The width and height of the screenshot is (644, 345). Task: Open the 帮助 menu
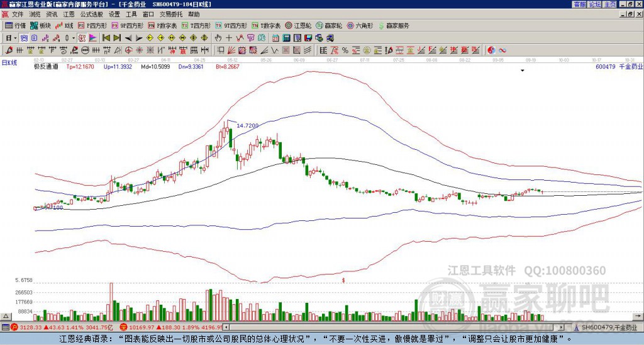pos(194,14)
